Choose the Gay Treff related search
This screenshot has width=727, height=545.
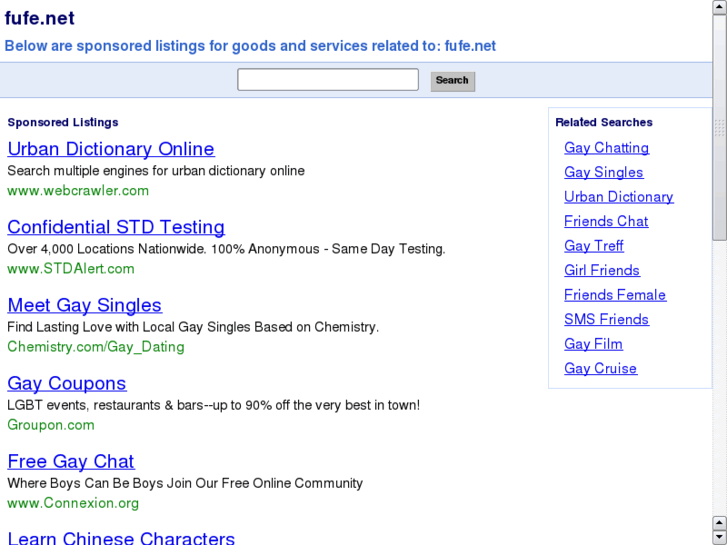pyautogui.click(x=594, y=246)
